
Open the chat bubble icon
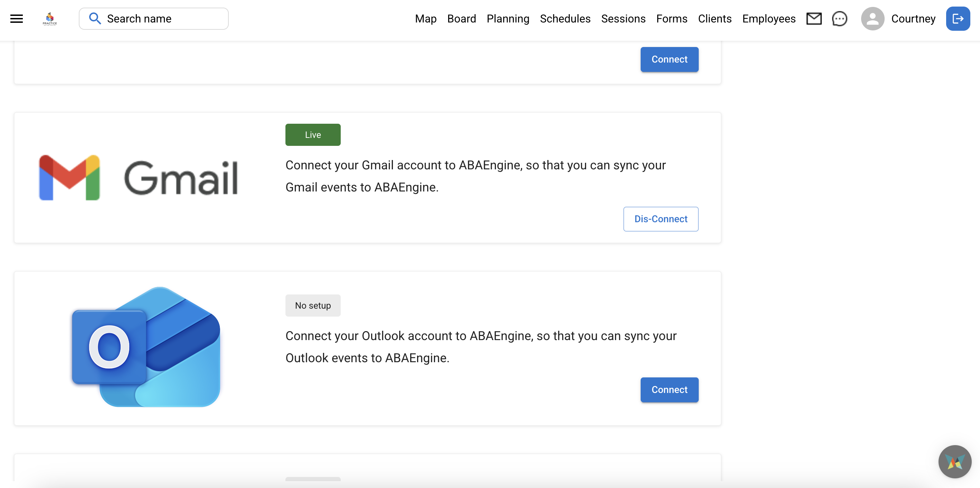[839, 19]
